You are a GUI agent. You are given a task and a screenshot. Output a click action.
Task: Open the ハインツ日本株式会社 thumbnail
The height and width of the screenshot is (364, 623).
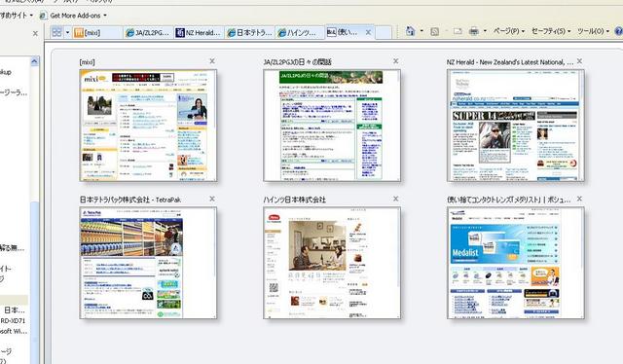click(332, 263)
